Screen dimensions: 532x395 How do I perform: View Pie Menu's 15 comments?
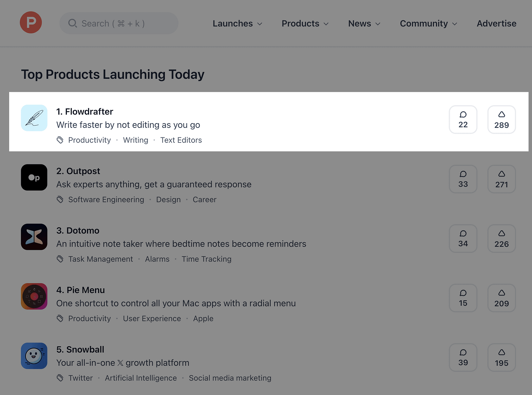(x=463, y=298)
